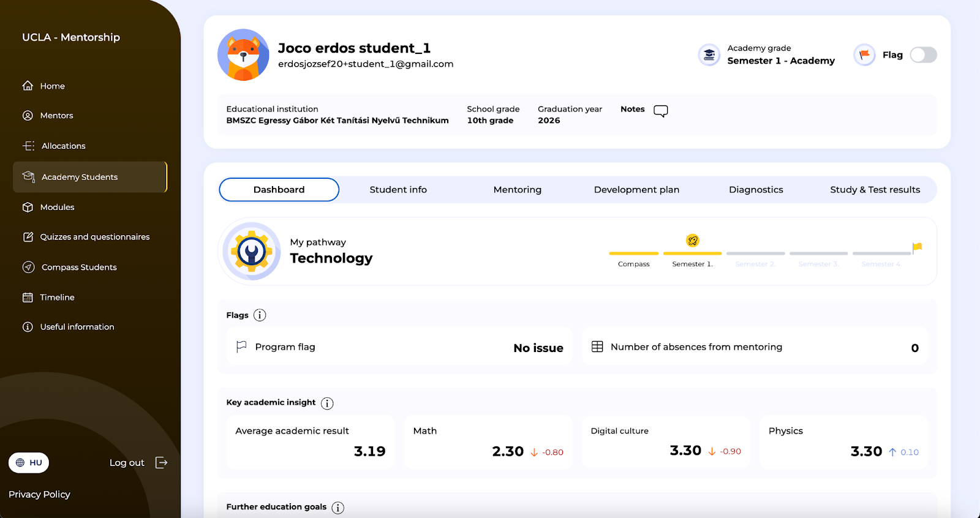Open the Notes speech bubble icon
This screenshot has width=980, height=518.
point(660,111)
